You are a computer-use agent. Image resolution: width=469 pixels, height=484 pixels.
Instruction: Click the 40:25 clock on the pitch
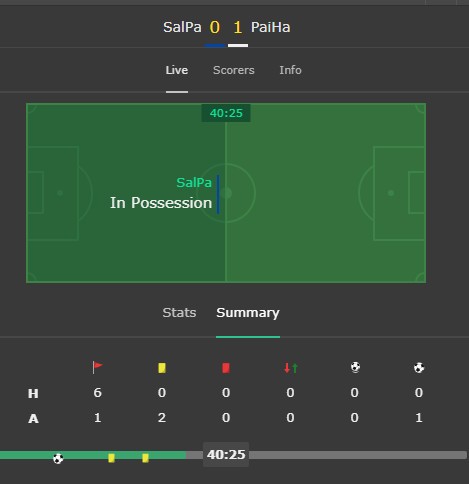[x=226, y=113]
